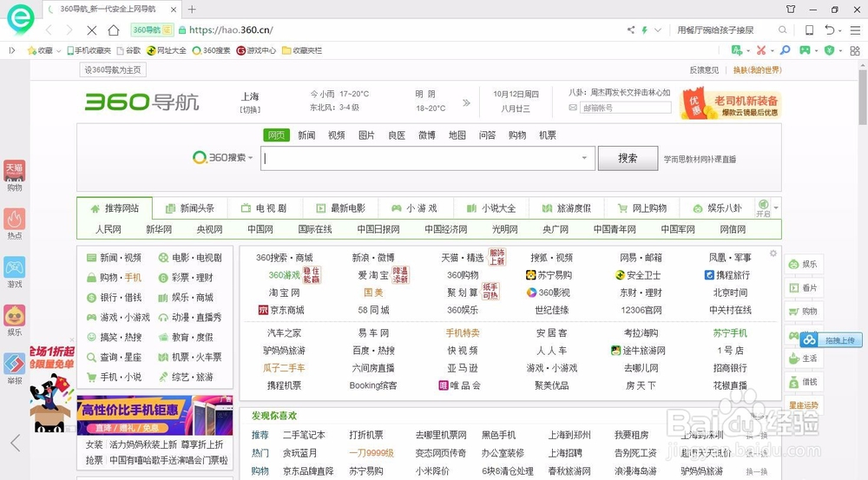Open the 手机收藏夹 bookmark
The width and height of the screenshot is (868, 480).
(89, 50)
